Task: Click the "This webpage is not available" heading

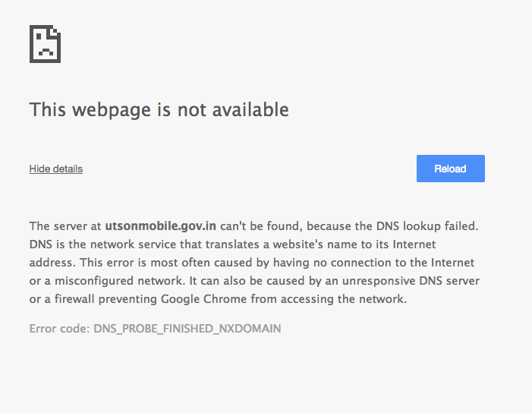Action: click(x=159, y=109)
